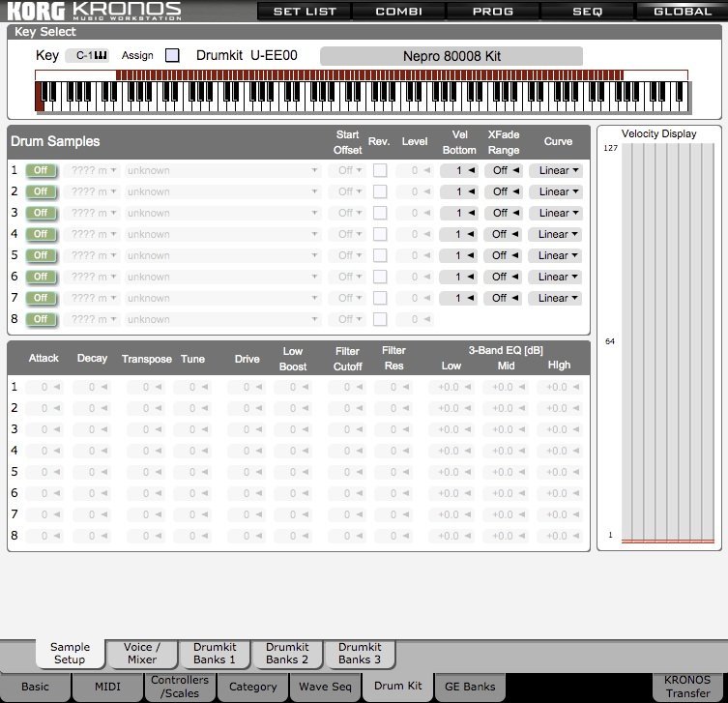Check Rev. checkbox for sample 8

(x=380, y=319)
